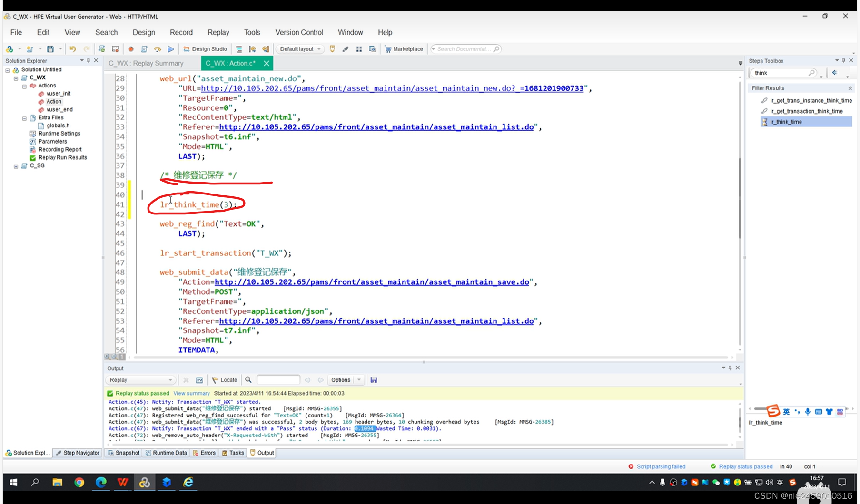Click the four-squares grid toolbar icon

pos(359,49)
